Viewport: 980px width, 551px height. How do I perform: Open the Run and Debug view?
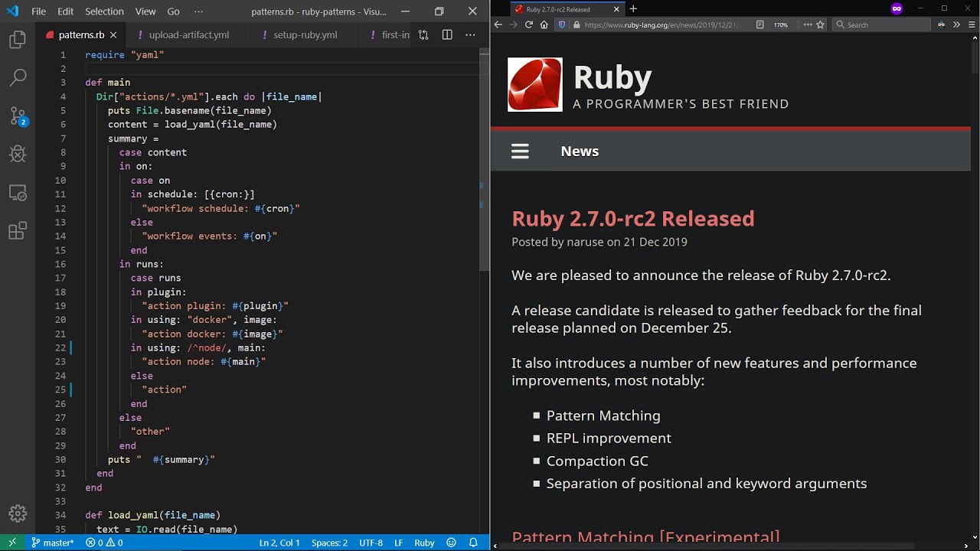(x=18, y=154)
